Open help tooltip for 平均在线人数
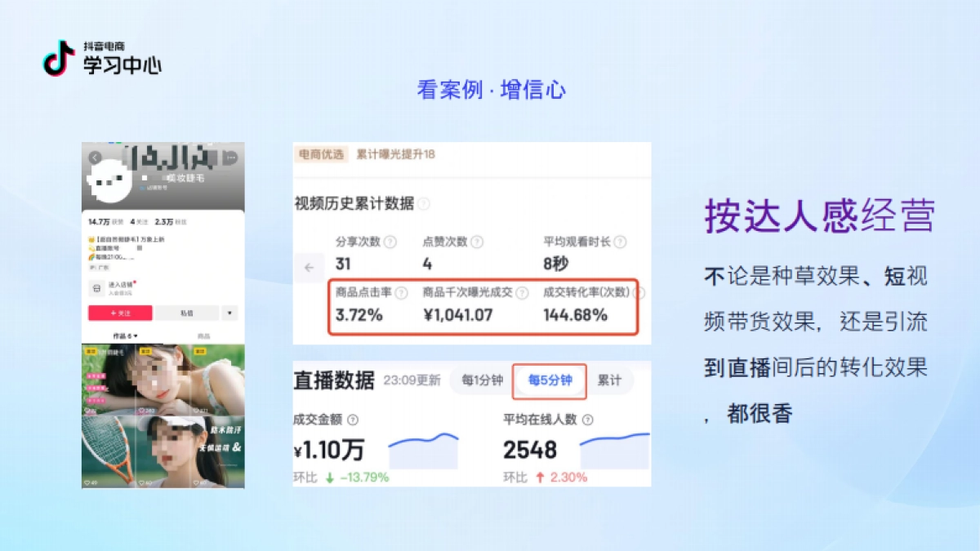 [x=588, y=420]
